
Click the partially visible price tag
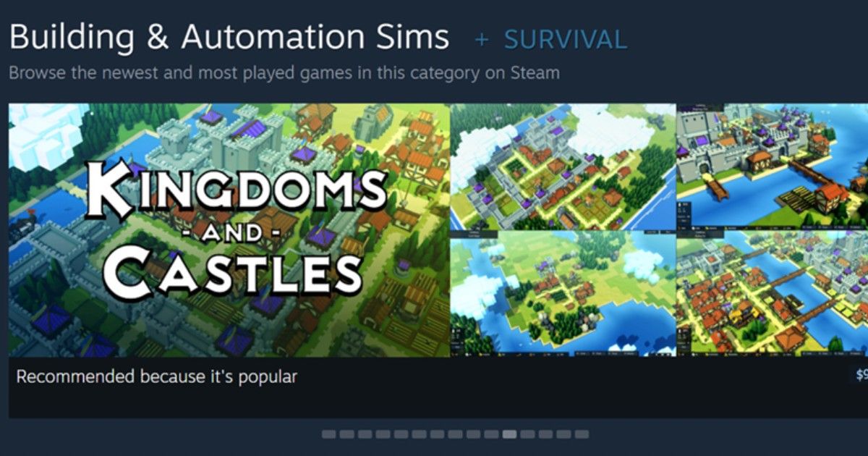coord(861,376)
